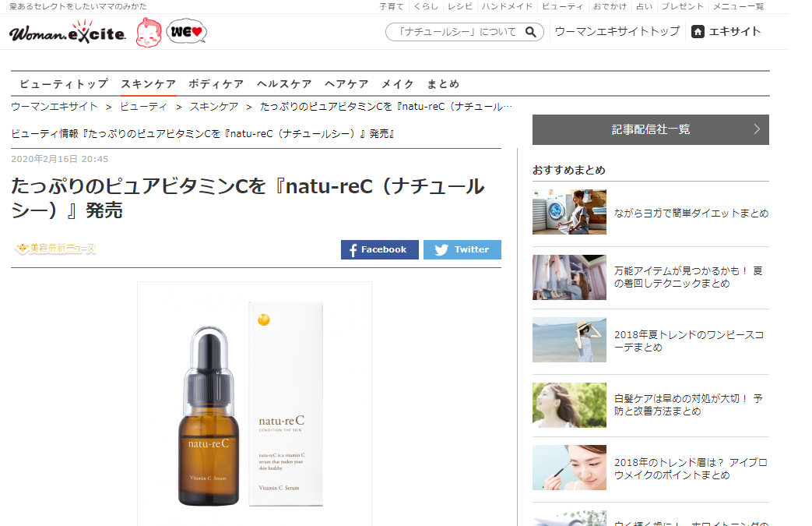Click the search magnifier icon

[x=531, y=32]
